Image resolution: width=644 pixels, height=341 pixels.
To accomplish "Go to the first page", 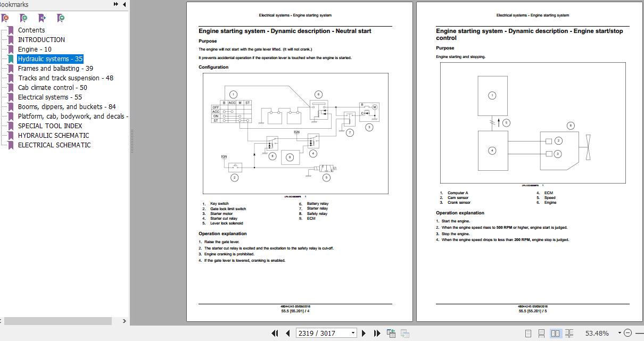I will tap(275, 333).
